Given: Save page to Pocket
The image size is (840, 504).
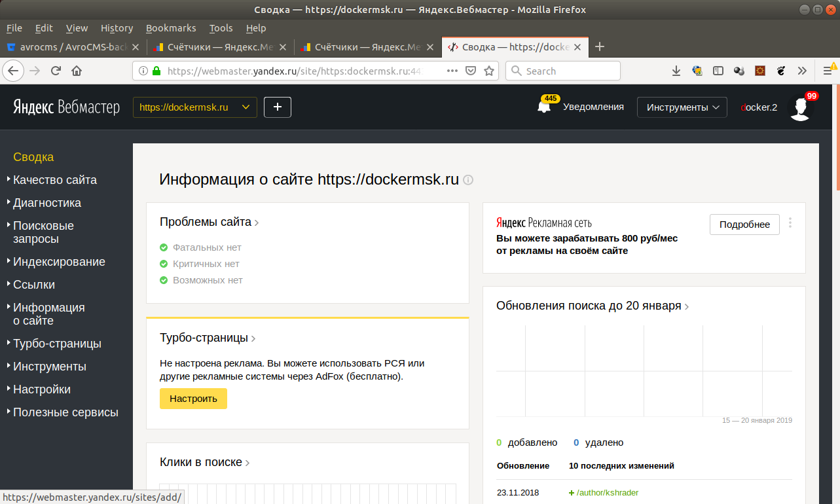Looking at the screenshot, I should tap(471, 71).
